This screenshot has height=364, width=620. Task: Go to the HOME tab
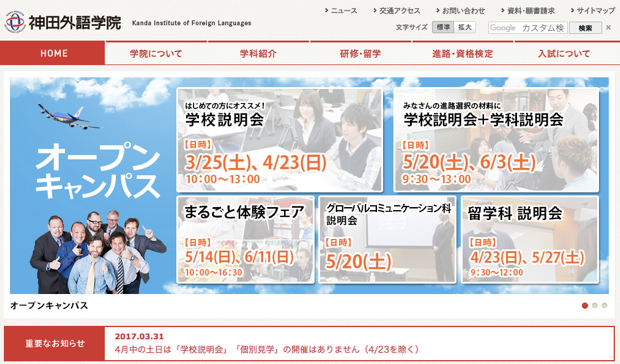53,53
